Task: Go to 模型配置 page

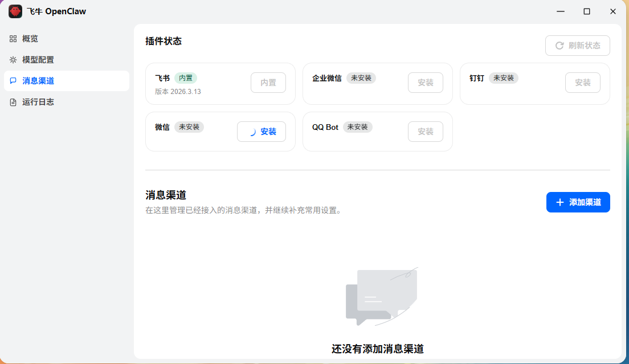Action: (67, 60)
